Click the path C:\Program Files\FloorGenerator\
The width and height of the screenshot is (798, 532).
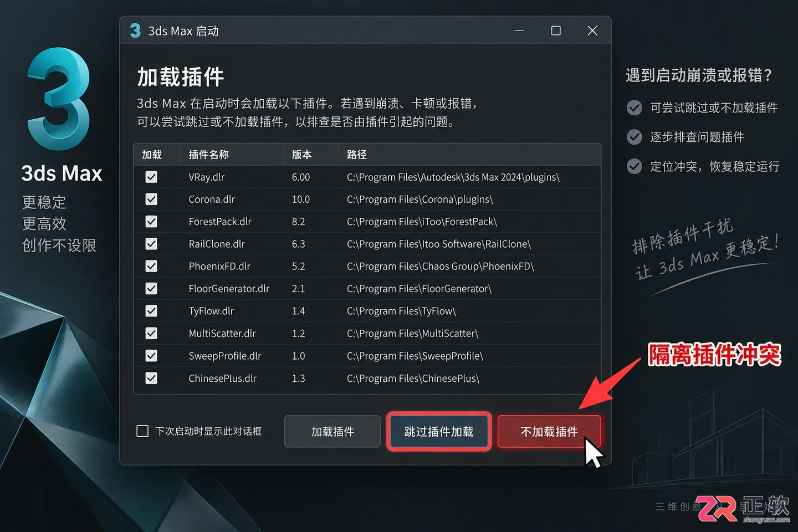tap(420, 289)
